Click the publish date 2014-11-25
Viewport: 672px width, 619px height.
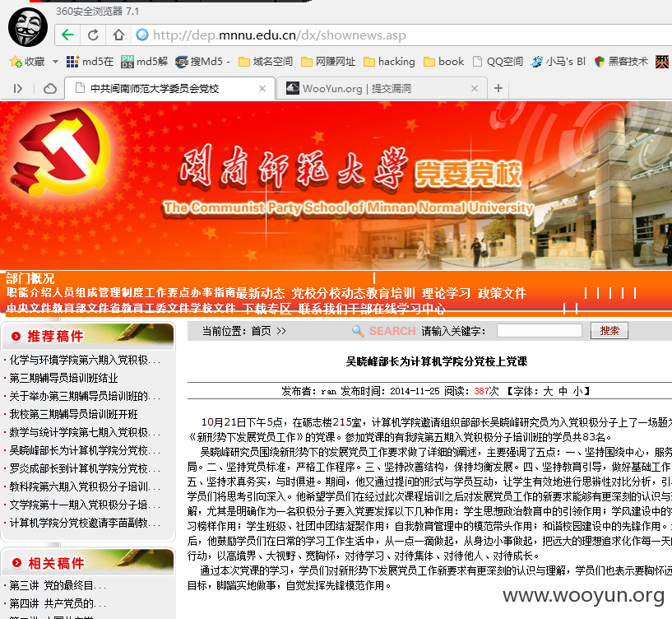click(x=415, y=391)
